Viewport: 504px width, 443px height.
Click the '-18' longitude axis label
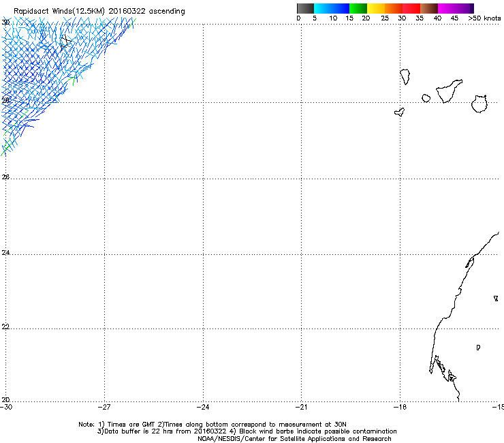pyautogui.click(x=400, y=407)
